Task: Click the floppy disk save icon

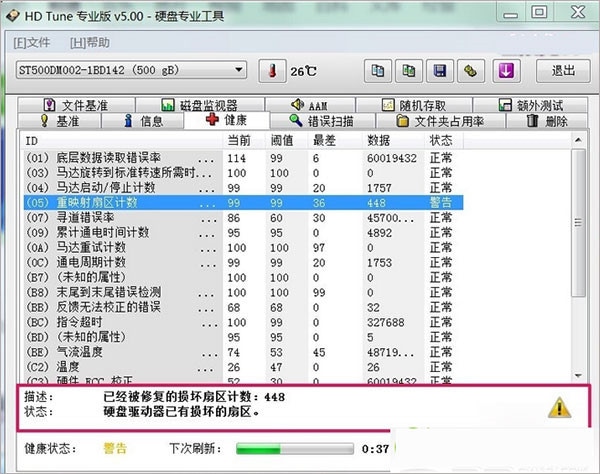Action: click(x=440, y=71)
